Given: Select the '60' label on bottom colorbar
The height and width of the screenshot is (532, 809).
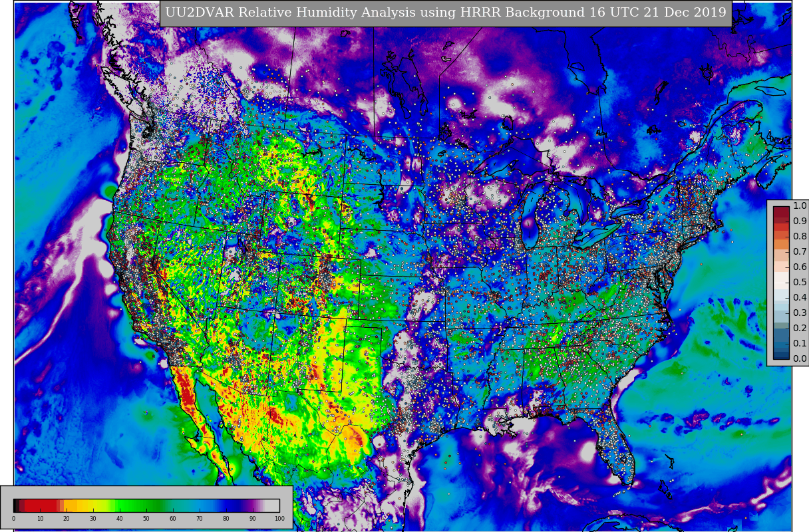Looking at the screenshot, I should tap(173, 519).
